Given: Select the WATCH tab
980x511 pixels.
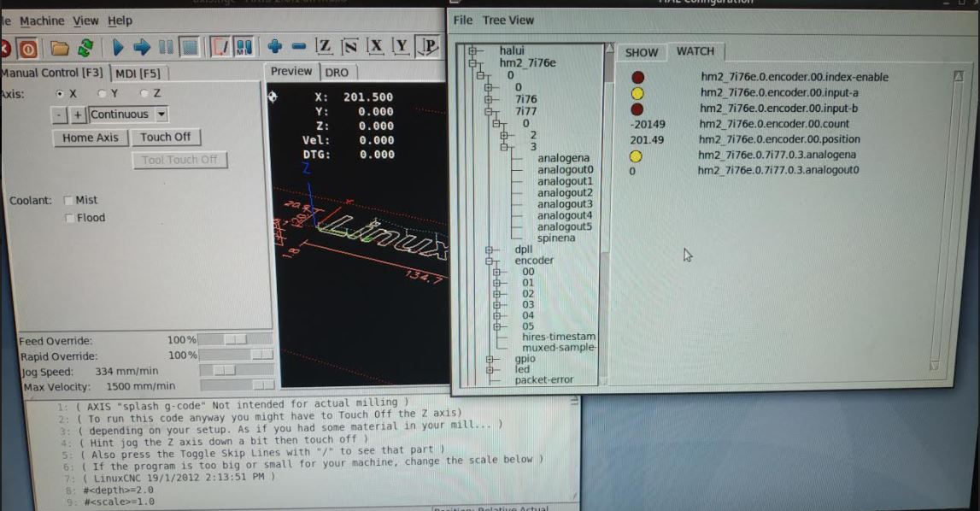Looking at the screenshot, I should tap(695, 51).
